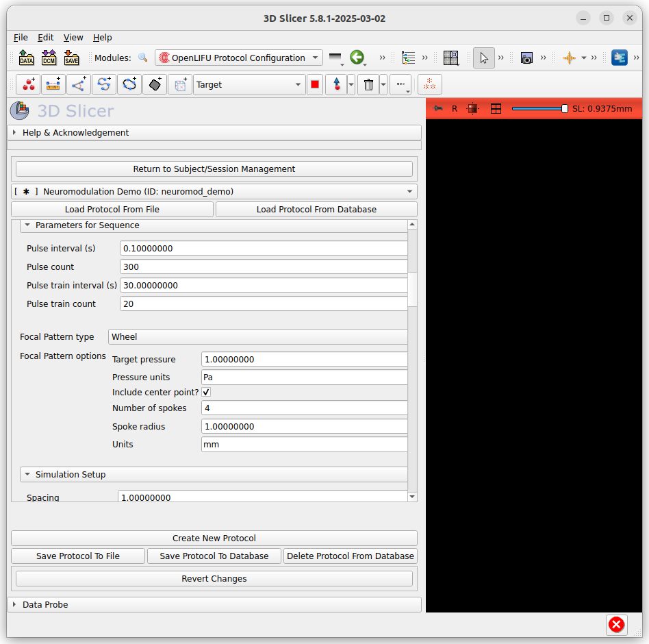
Task: Click the protocol panel scroll-down arrow
Action: (x=412, y=497)
